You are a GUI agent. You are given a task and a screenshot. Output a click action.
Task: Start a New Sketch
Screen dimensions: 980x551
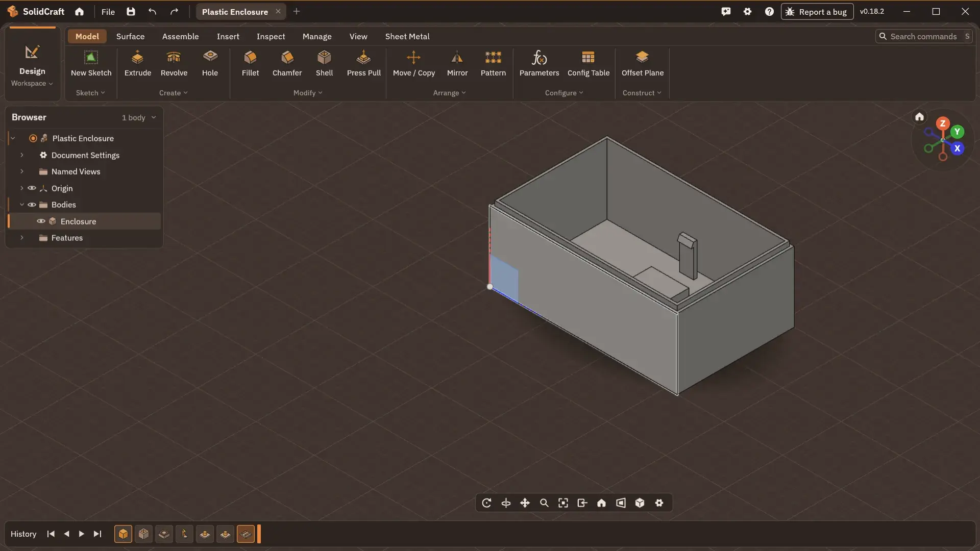91,63
